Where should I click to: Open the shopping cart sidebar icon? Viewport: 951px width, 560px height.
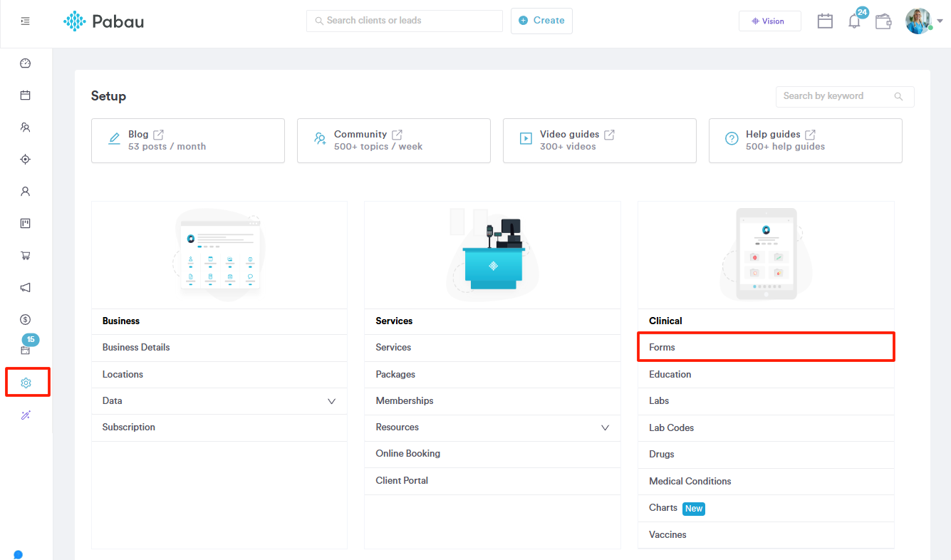coord(25,255)
